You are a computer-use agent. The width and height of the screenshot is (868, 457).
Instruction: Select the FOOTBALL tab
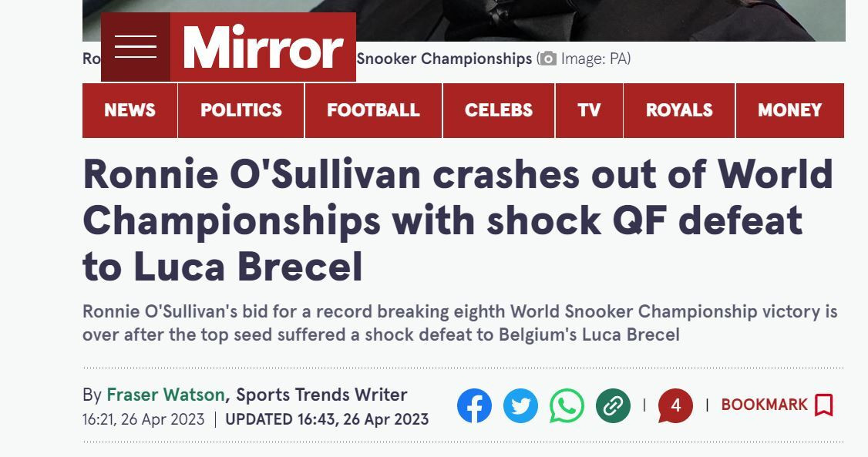[373, 110]
